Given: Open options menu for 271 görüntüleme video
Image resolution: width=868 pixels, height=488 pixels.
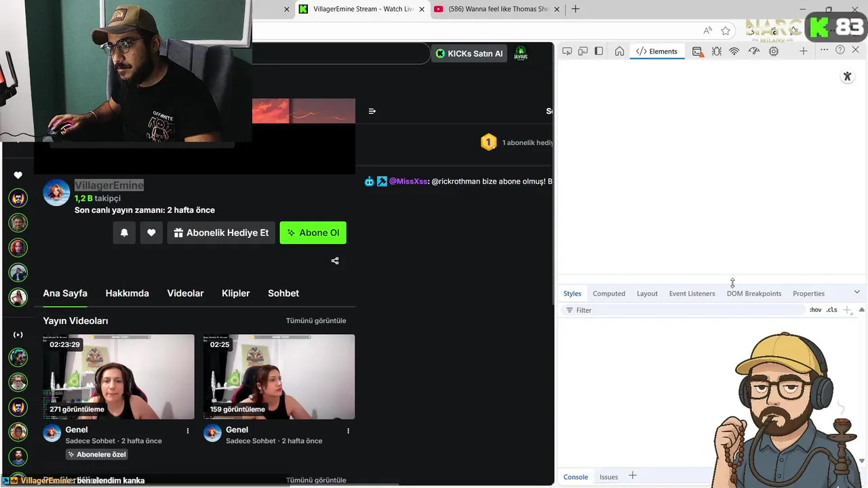Looking at the screenshot, I should 188,430.
